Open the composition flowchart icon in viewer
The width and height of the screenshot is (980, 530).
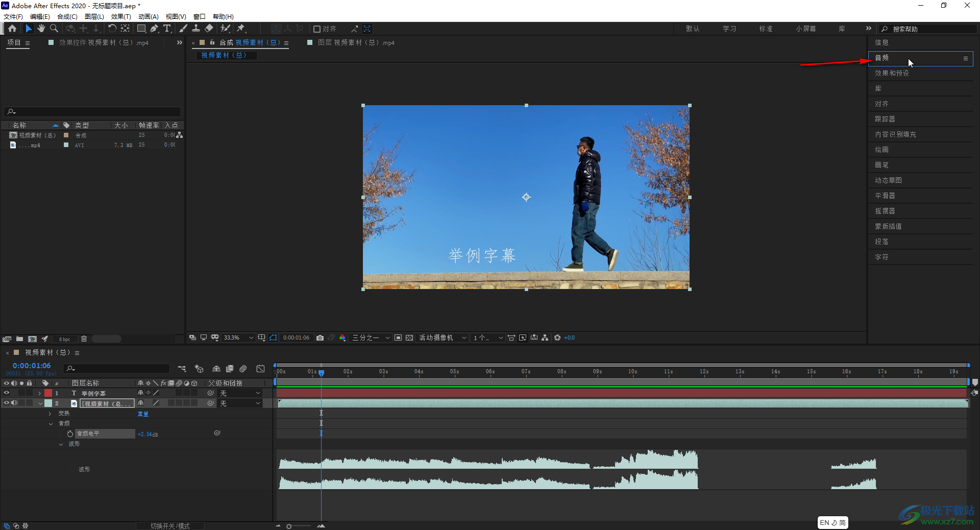pyautogui.click(x=545, y=338)
